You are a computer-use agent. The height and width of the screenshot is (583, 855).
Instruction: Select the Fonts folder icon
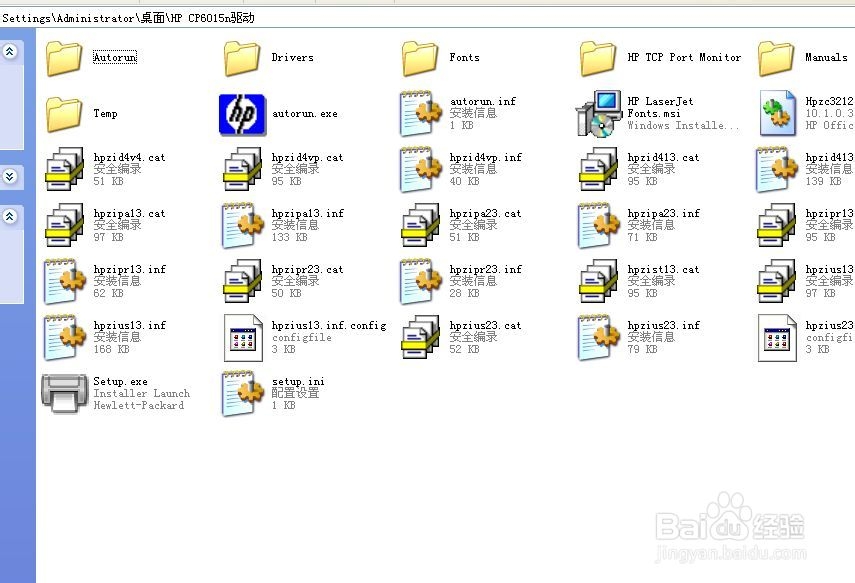click(x=420, y=58)
